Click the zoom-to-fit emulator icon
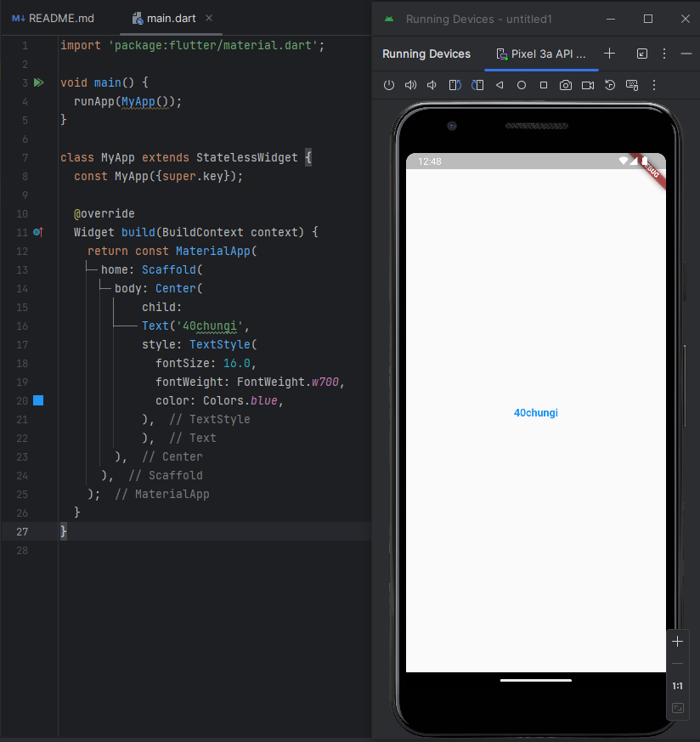700x742 pixels. (677, 708)
